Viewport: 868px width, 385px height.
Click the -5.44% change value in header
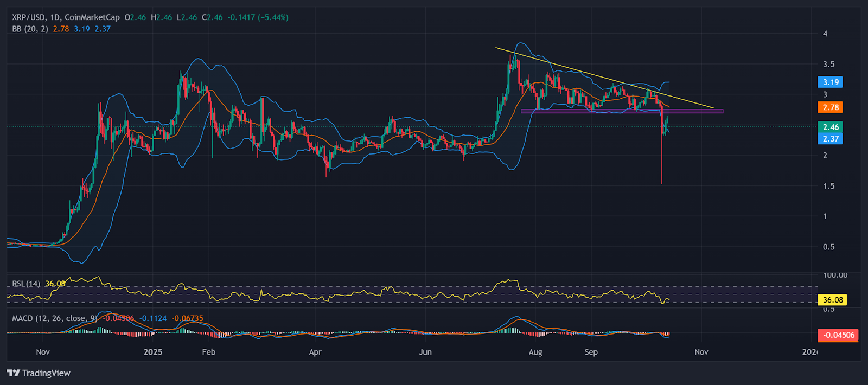click(273, 17)
